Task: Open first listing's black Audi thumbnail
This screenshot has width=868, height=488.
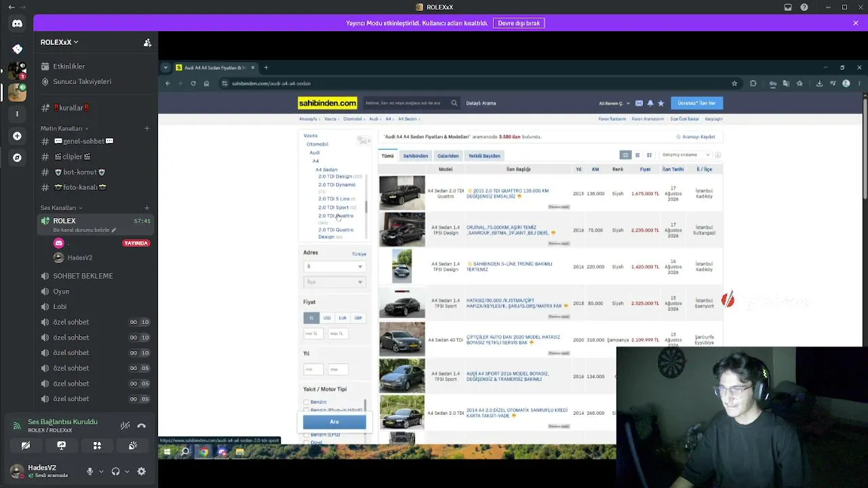Action: point(402,193)
